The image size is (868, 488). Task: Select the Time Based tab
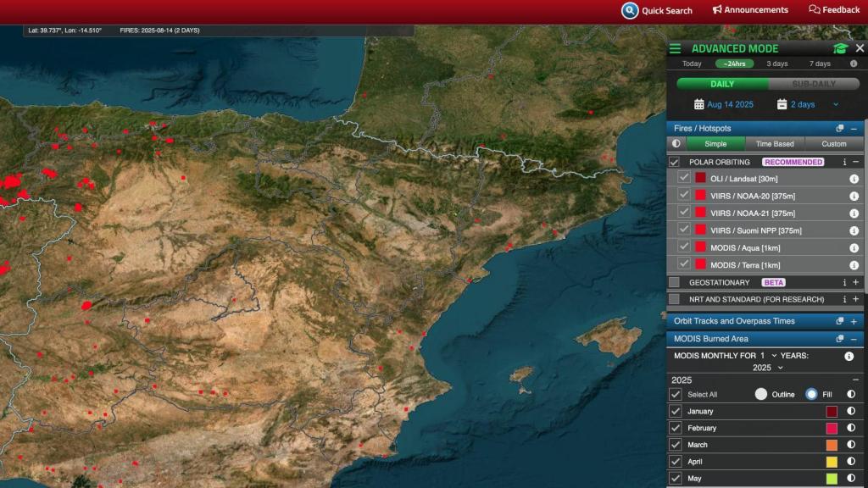coord(775,143)
